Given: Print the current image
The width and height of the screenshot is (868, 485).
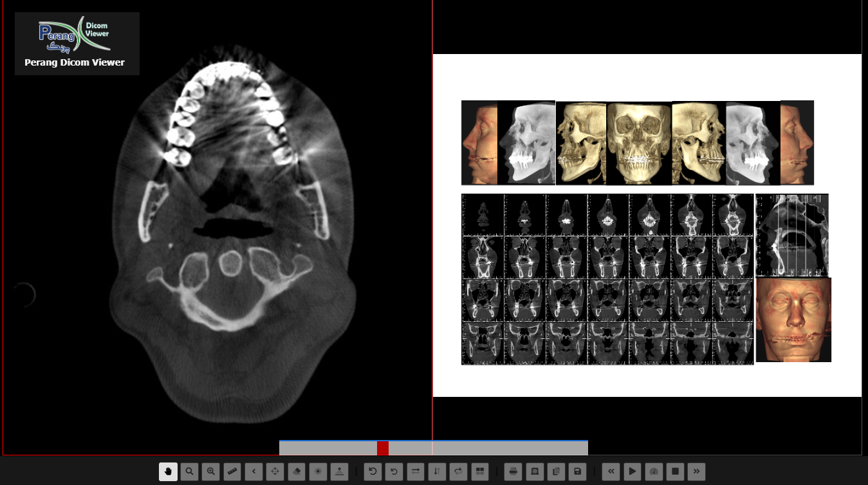Looking at the screenshot, I should (x=513, y=471).
